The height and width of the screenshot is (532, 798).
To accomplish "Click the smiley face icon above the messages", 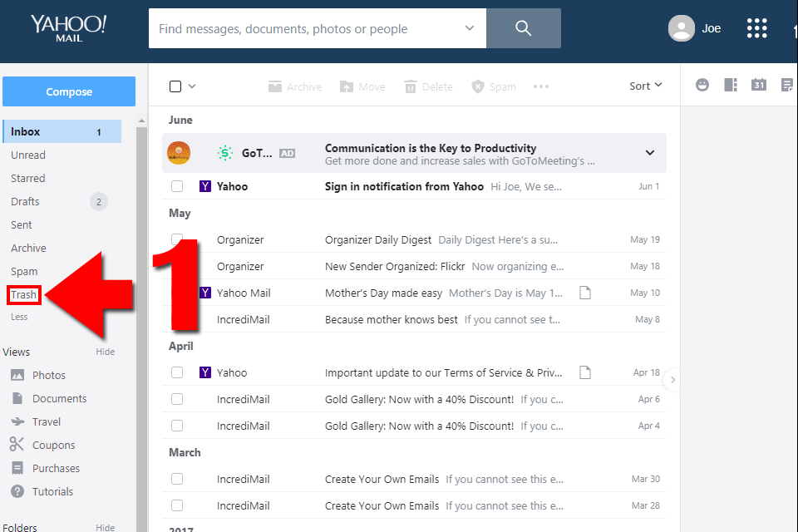I will 702,84.
